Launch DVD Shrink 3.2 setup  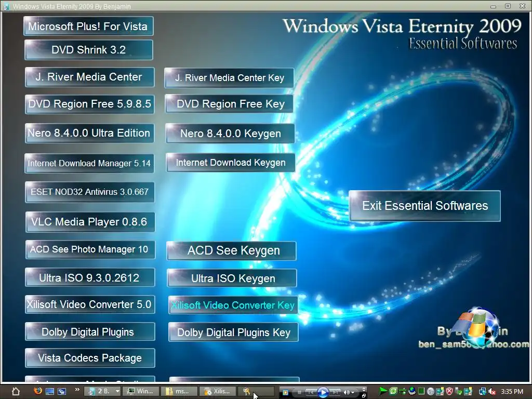88,50
